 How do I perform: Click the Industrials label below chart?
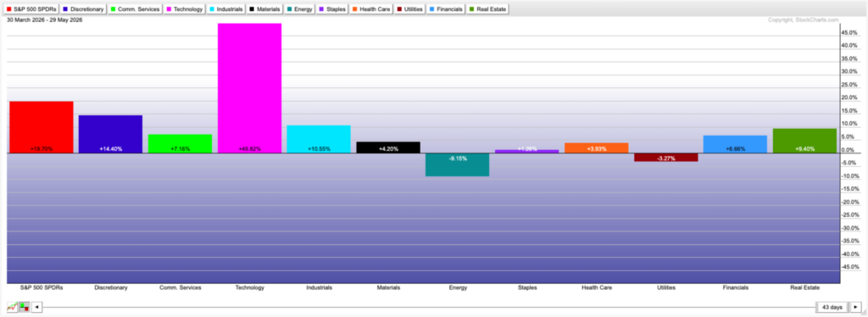319,287
